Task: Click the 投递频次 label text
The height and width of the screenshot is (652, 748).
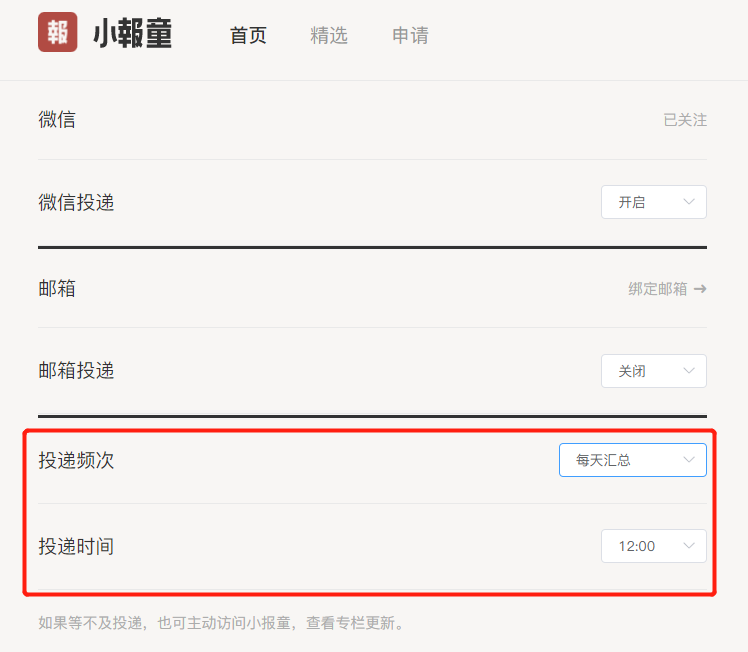Action: coord(76,460)
